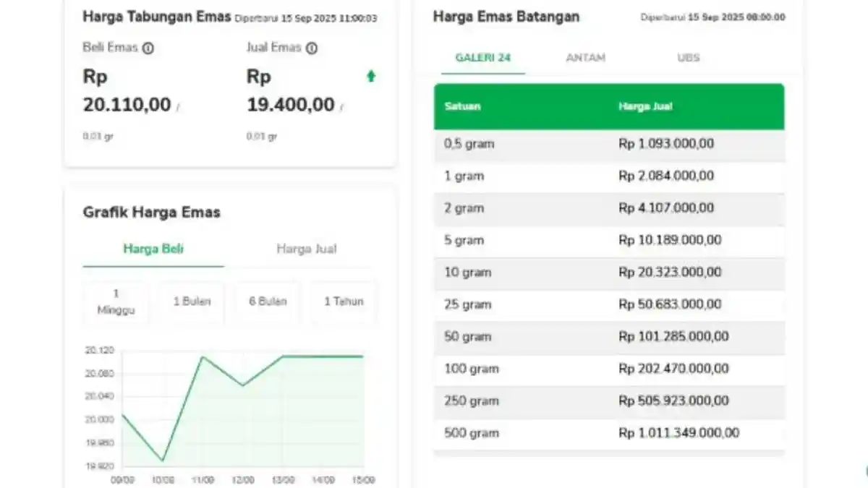Select the 5 gram row label
868x488 pixels.
pos(464,240)
